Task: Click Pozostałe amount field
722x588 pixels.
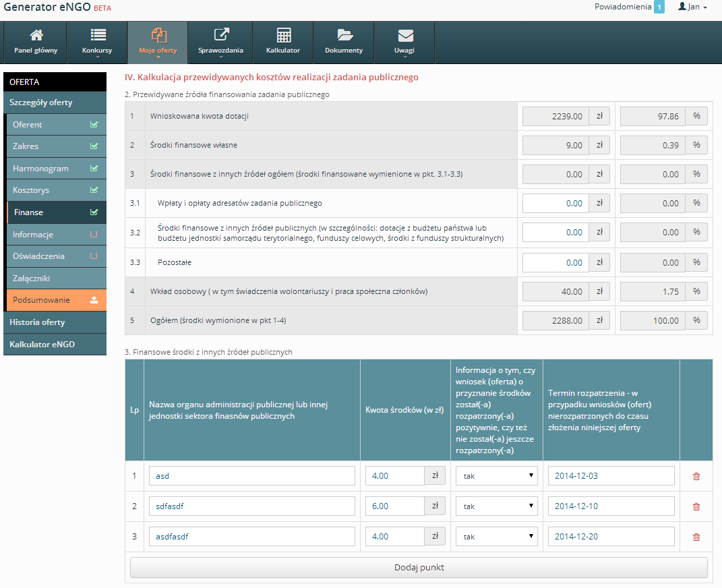Action: 555,262
